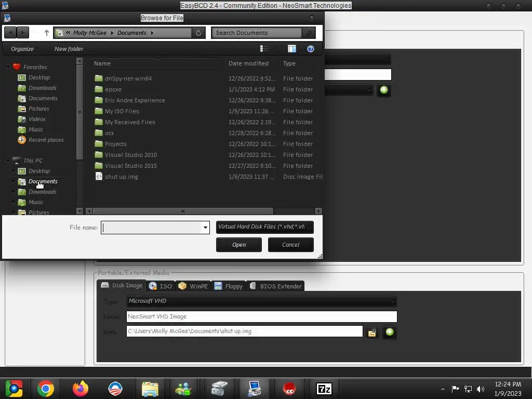This screenshot has width=532, height=399.
Task: Open the Microsoft VHD Type dropdown
Action: coord(261,301)
